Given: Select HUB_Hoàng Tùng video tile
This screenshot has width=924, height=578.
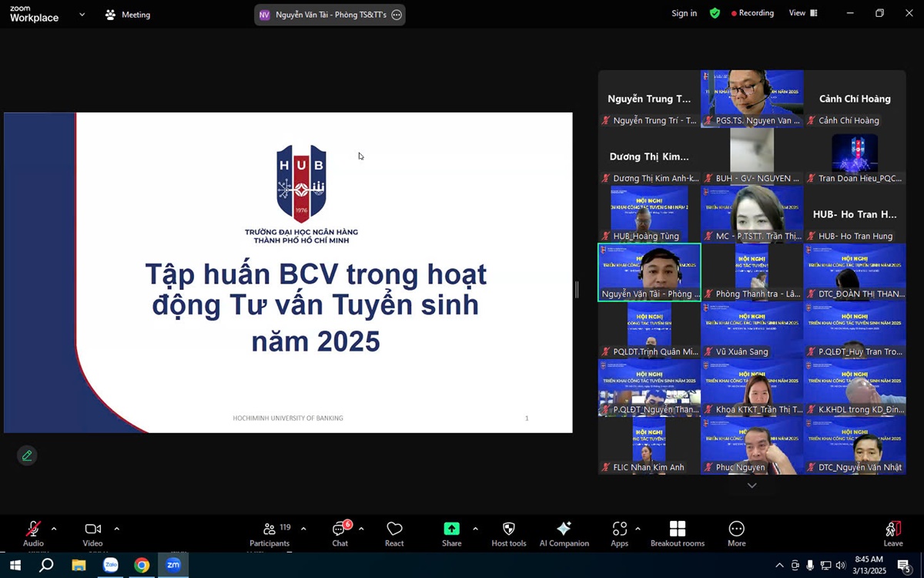Looking at the screenshot, I should pyautogui.click(x=649, y=214).
